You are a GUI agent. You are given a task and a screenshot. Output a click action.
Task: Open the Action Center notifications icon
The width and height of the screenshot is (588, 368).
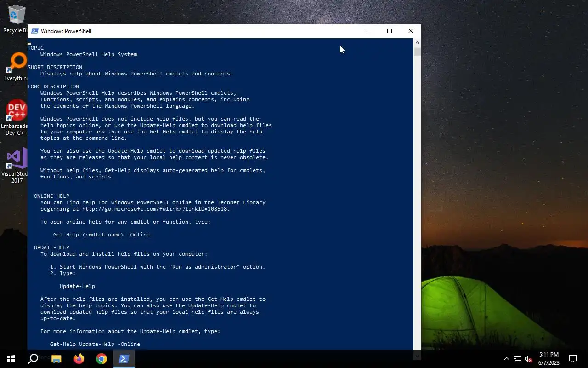click(x=573, y=359)
